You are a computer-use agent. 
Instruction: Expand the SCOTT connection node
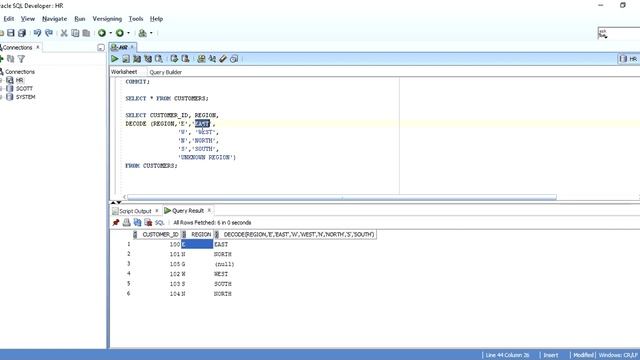pos(1,89)
